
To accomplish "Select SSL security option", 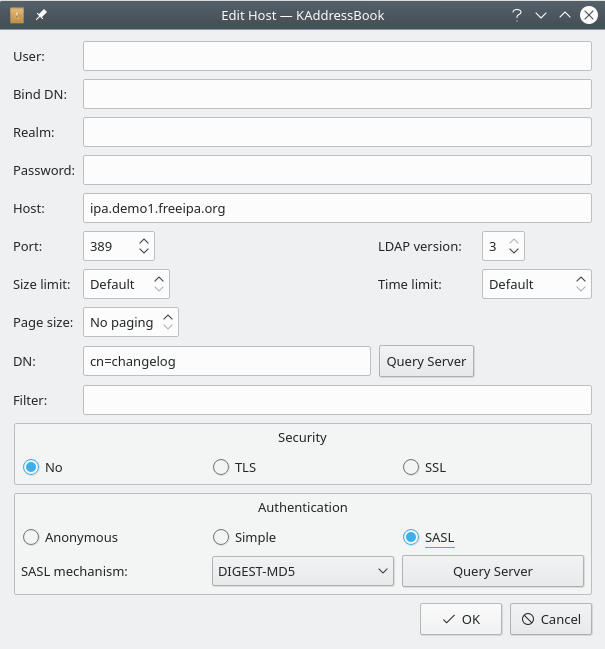I will 411,467.
